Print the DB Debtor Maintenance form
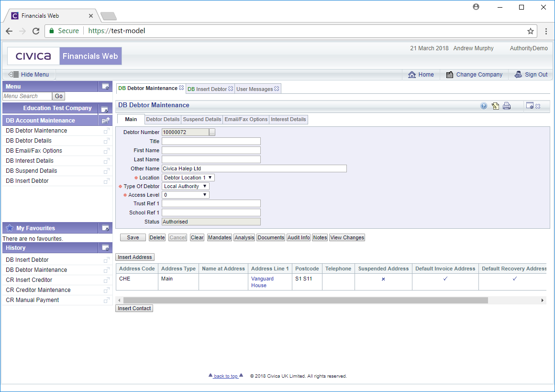The image size is (555, 392). (507, 106)
